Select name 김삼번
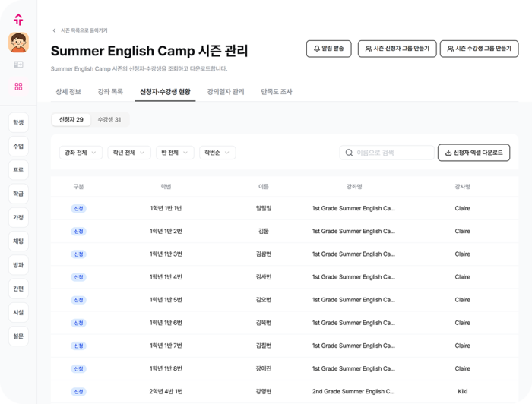532x404 pixels. pos(264,254)
